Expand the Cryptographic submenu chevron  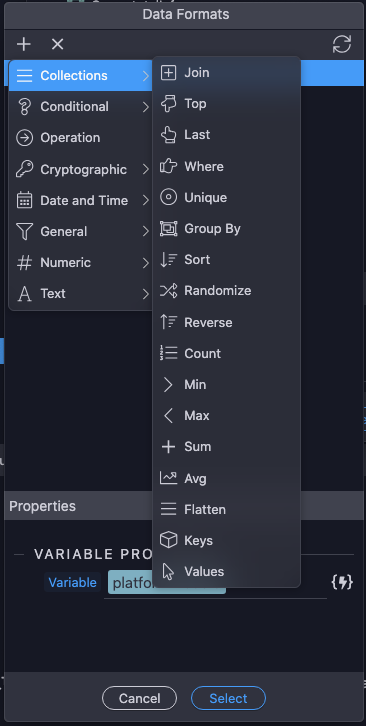[x=145, y=169]
